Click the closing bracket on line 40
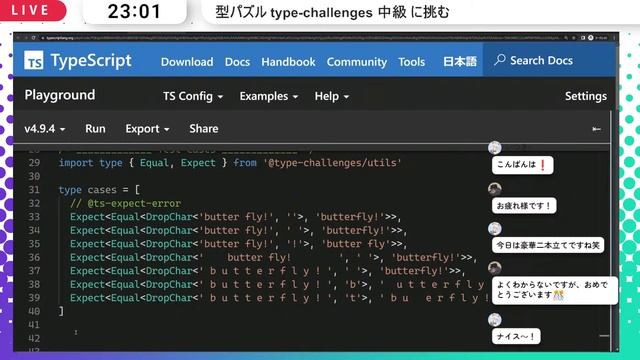Image resolution: width=640 pixels, height=360 pixels. click(x=61, y=311)
